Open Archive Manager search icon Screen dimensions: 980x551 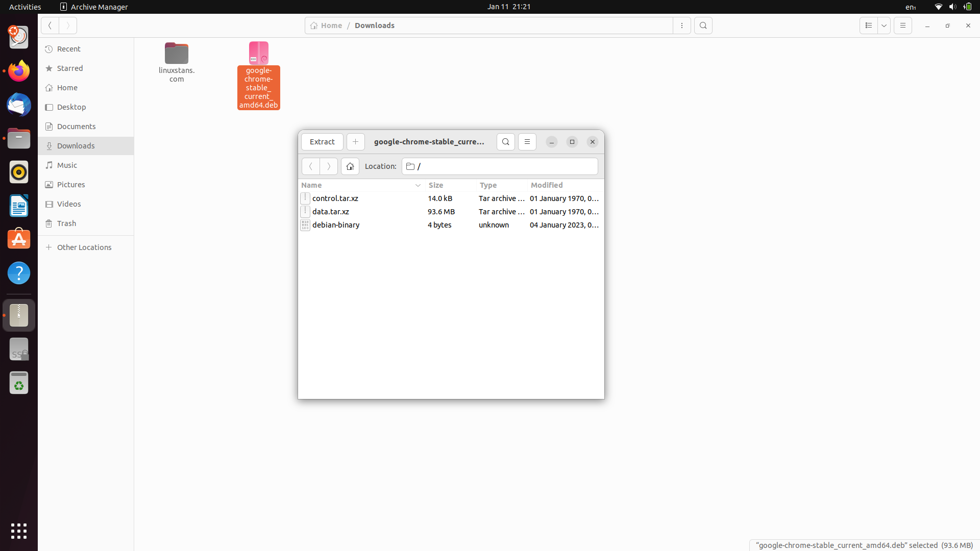505,142
